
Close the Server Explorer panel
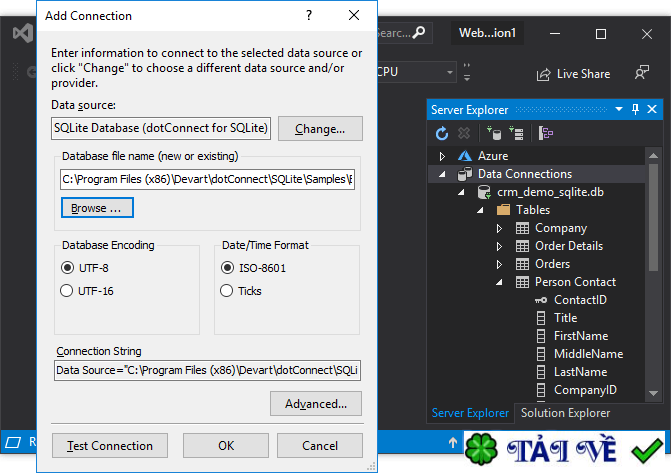point(652,110)
